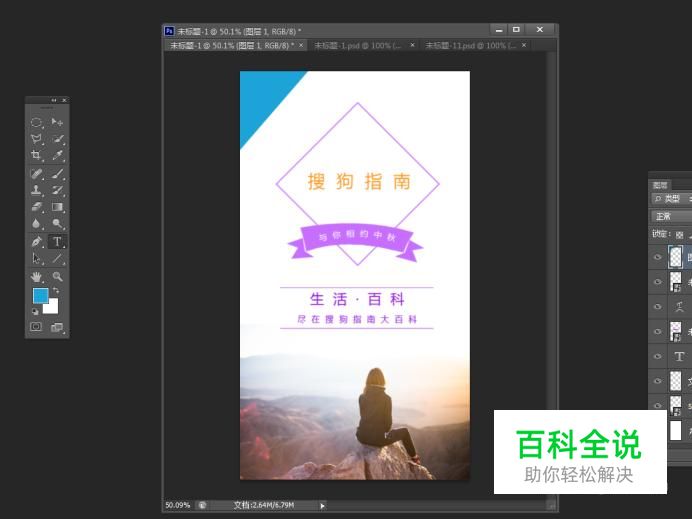This screenshot has width=692, height=519.
Task: Swap foreground and background colors
Action: point(56,291)
